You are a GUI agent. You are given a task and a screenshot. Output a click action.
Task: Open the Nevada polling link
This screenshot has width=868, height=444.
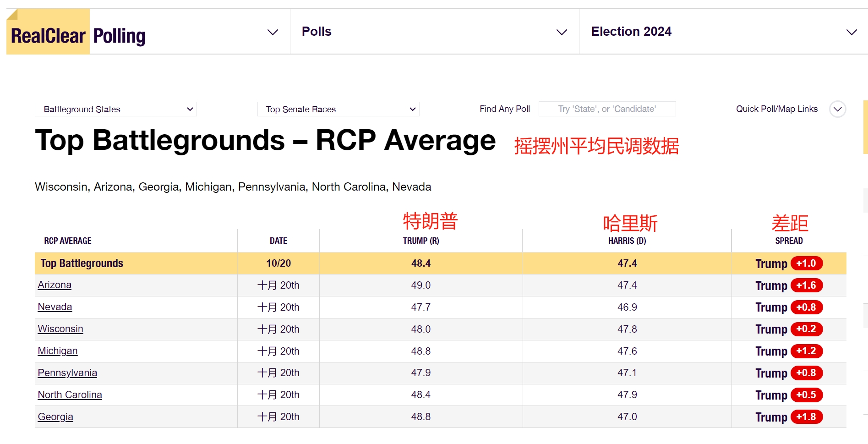click(x=55, y=307)
